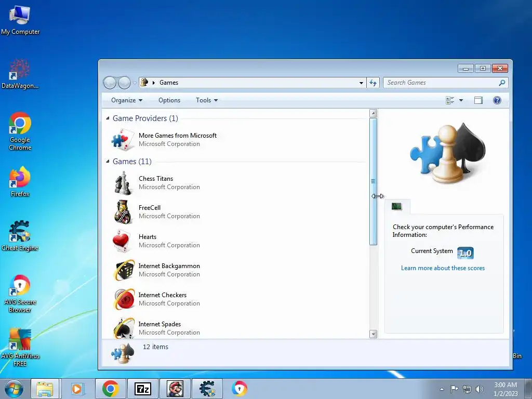
Task: Click the Games folder icon in address bar
Action: tap(144, 82)
